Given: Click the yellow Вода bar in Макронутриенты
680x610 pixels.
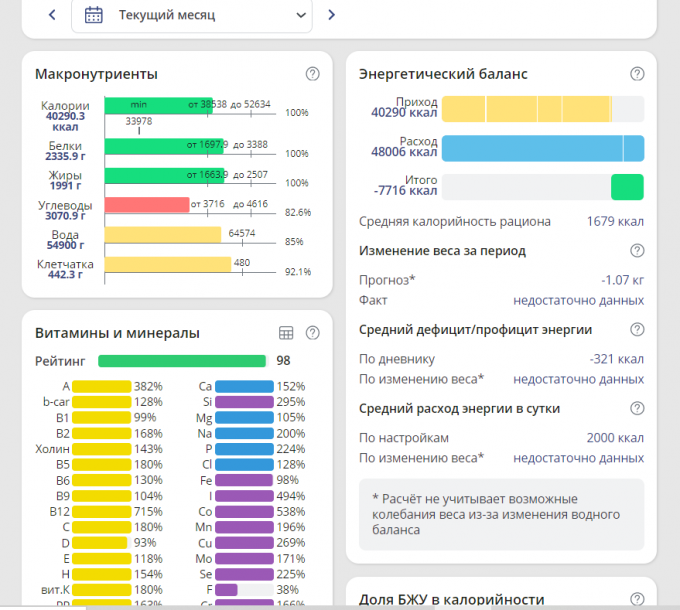Looking at the screenshot, I should pos(162,235).
